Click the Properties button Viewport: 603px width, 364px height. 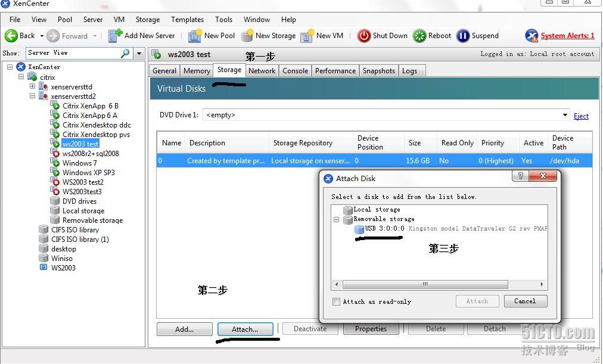tap(371, 329)
